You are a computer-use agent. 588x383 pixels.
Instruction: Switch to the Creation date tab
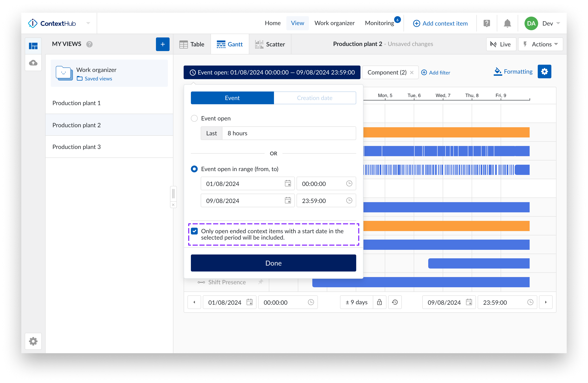pos(314,98)
